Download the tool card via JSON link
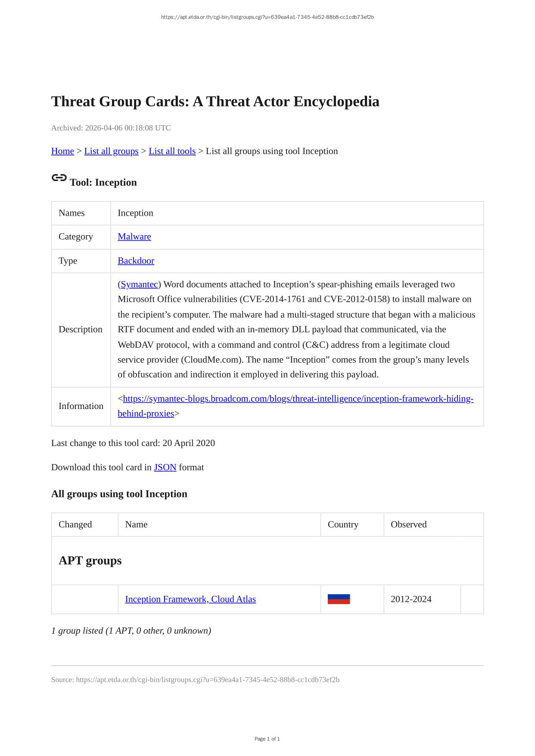Image resolution: width=535 pixels, height=756 pixels. pyautogui.click(x=165, y=467)
